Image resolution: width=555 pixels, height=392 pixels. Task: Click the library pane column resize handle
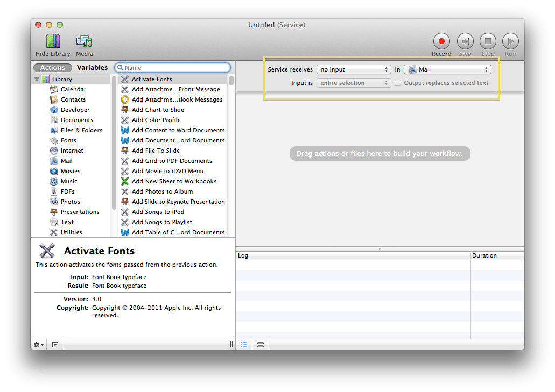(x=230, y=345)
